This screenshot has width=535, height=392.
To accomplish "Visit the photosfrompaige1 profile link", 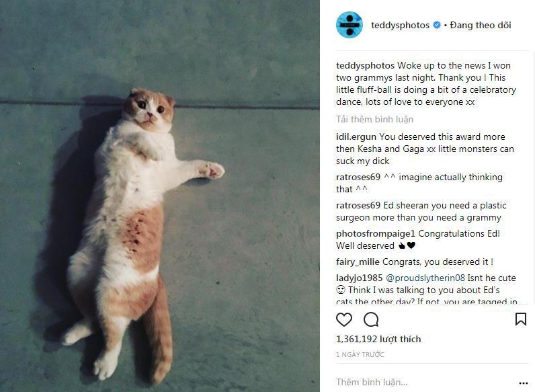I will click(x=376, y=234).
